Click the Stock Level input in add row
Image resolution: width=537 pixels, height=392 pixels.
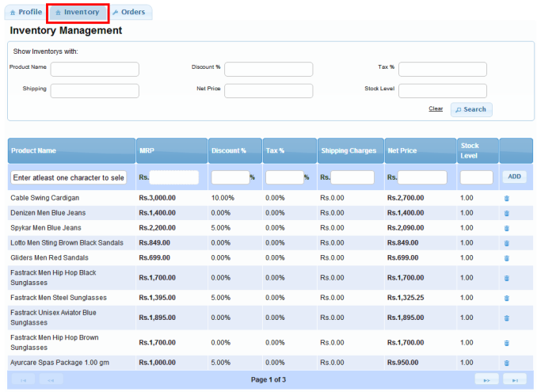476,177
